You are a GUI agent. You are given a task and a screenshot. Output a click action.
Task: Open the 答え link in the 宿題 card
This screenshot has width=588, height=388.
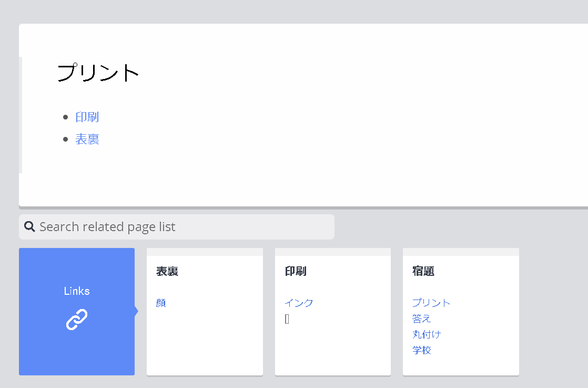[x=421, y=319]
